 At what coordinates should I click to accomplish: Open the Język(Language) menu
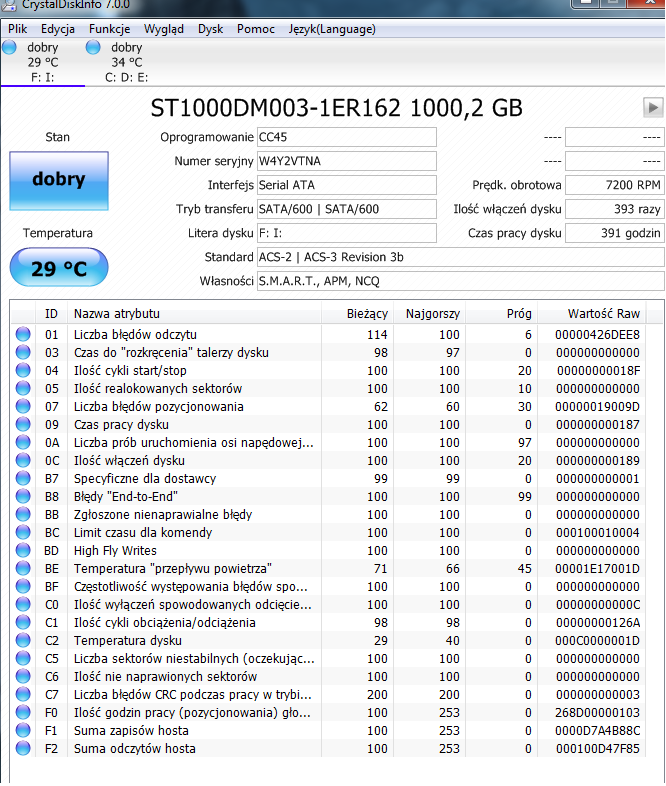(x=332, y=29)
